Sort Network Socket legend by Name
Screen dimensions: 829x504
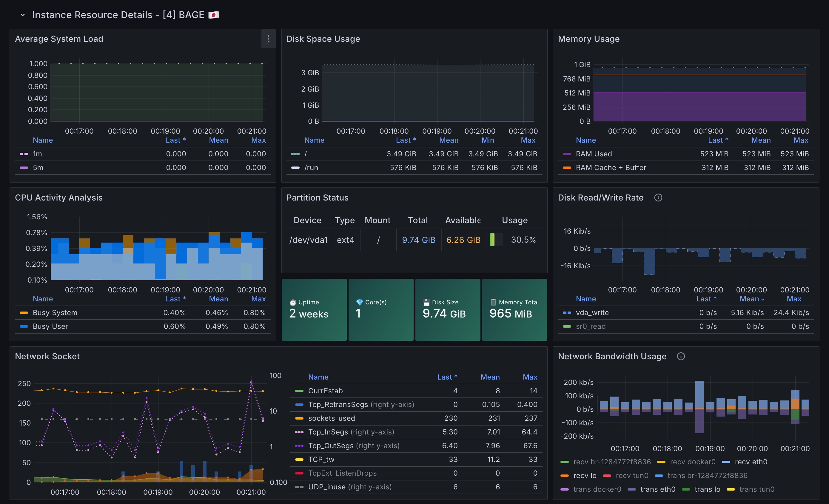pos(318,377)
